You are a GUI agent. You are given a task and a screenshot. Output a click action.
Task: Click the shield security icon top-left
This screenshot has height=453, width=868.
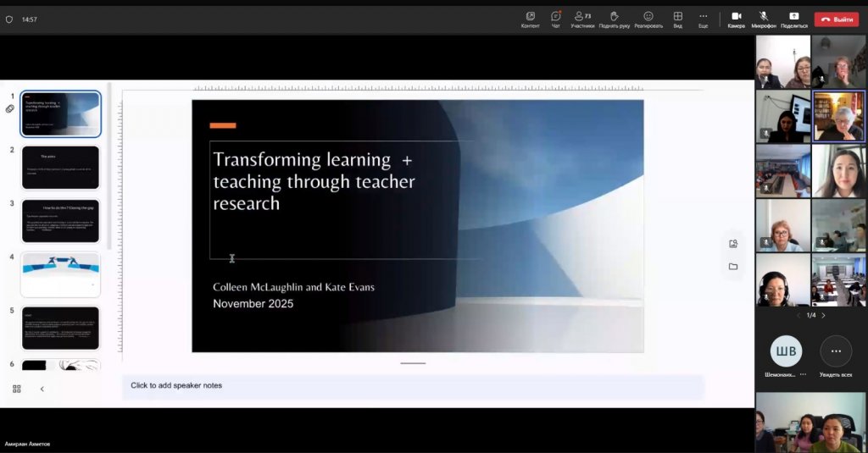(9, 19)
